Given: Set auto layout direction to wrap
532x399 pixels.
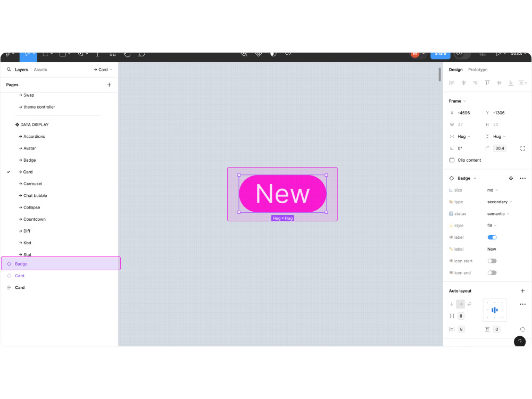Looking at the screenshot, I should point(470,304).
